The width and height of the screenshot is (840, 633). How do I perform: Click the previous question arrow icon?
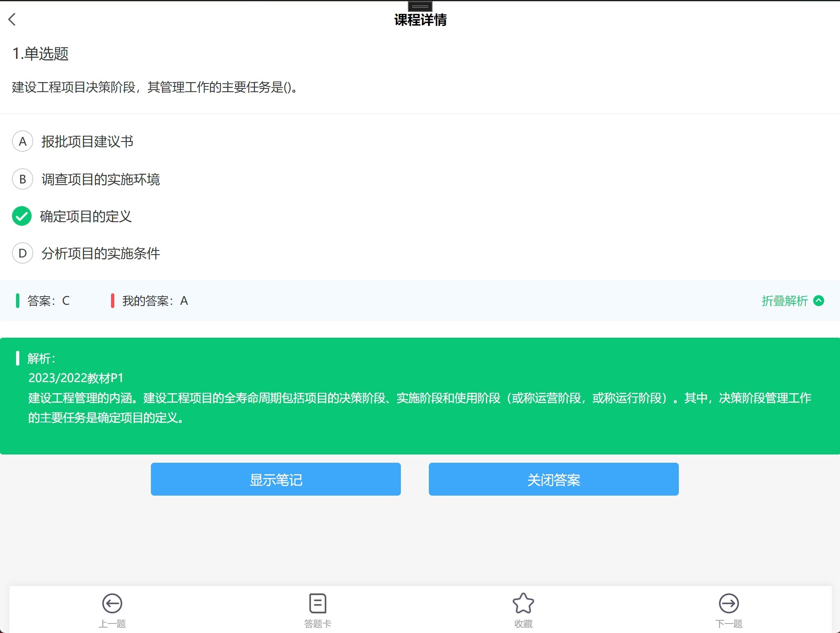point(112,603)
